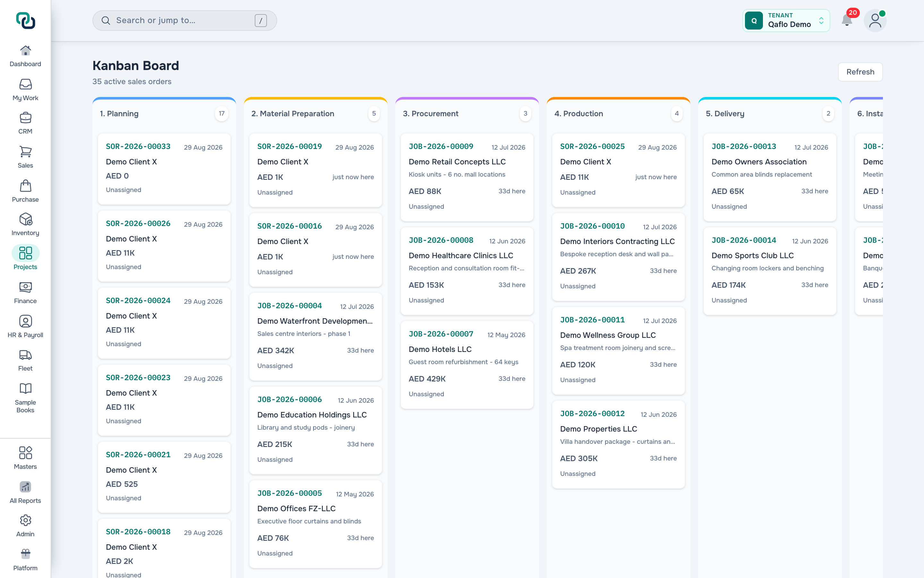Click Demo Hotels LLC client name

tap(440, 349)
